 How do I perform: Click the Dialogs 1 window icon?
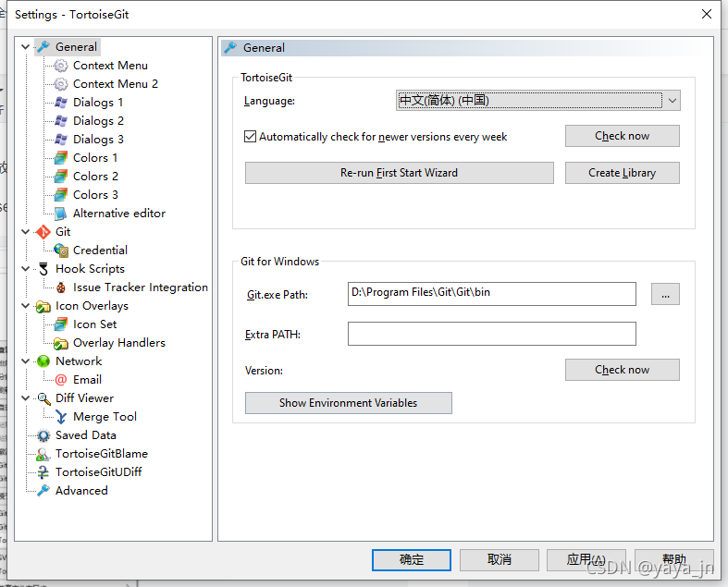click(61, 103)
